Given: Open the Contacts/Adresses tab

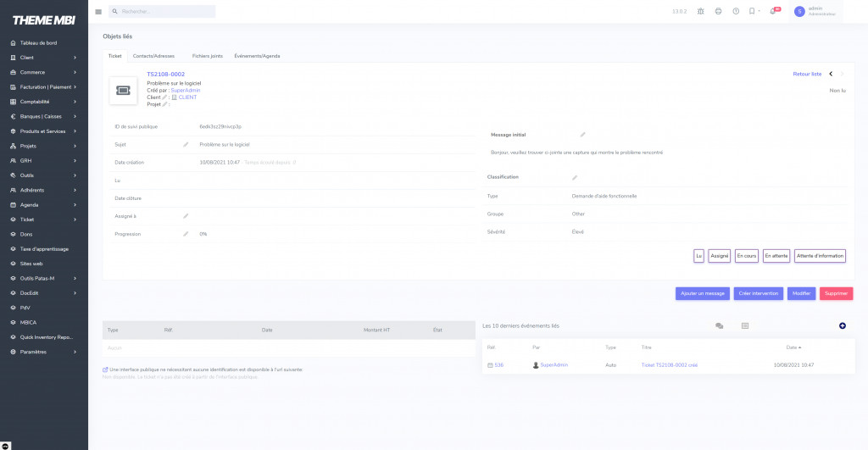Looking at the screenshot, I should (x=153, y=56).
